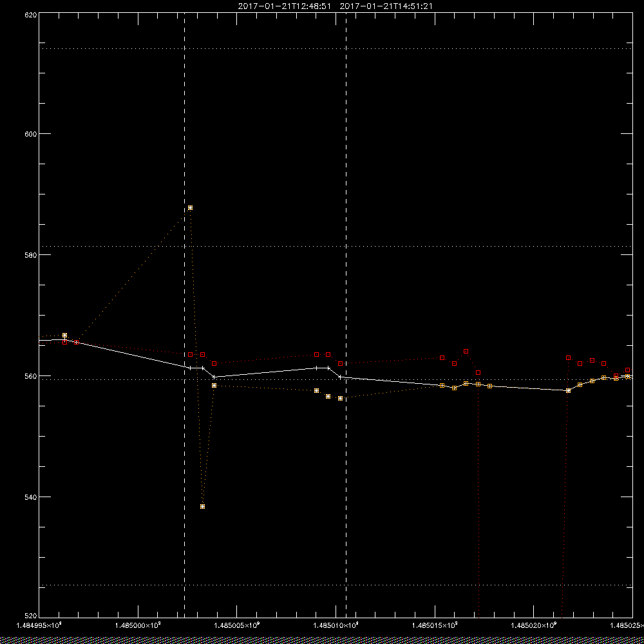The height and width of the screenshot is (644, 644).
Task: Click the y-axis label 580
Action: (x=31, y=254)
